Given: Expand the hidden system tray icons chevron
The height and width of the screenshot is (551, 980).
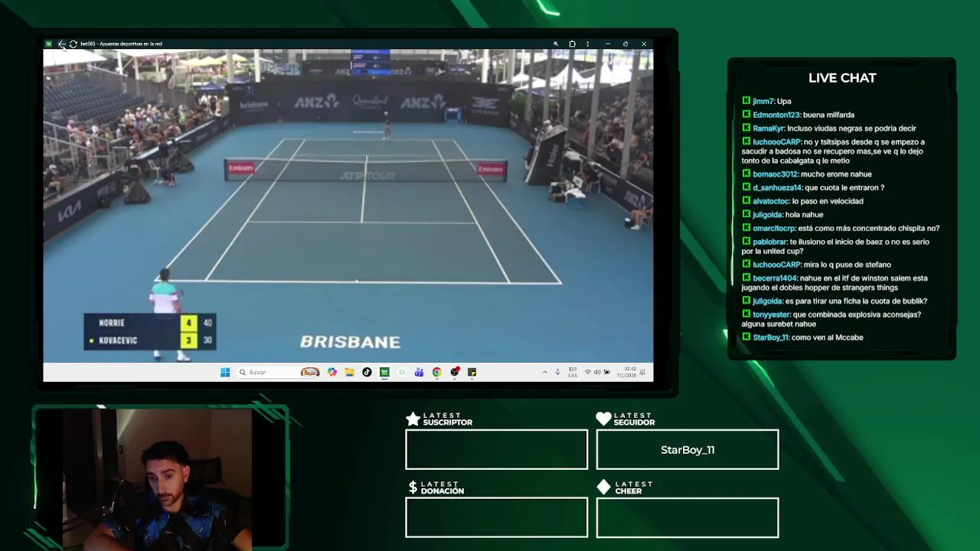Looking at the screenshot, I should 545,372.
